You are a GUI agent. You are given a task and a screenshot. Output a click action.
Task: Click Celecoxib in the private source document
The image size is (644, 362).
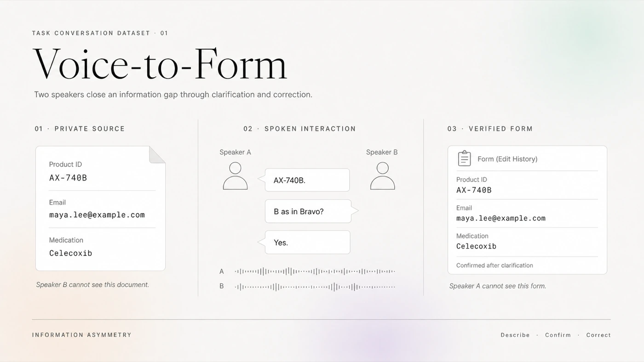(x=71, y=253)
